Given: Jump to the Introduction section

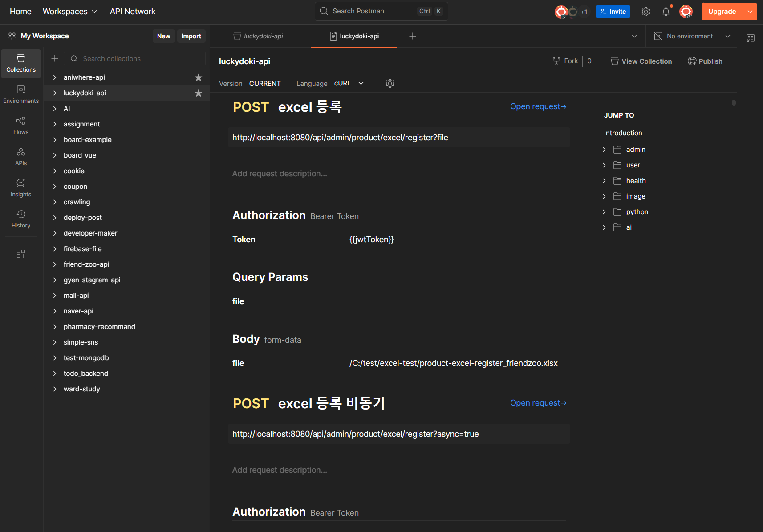Looking at the screenshot, I should tap(623, 133).
